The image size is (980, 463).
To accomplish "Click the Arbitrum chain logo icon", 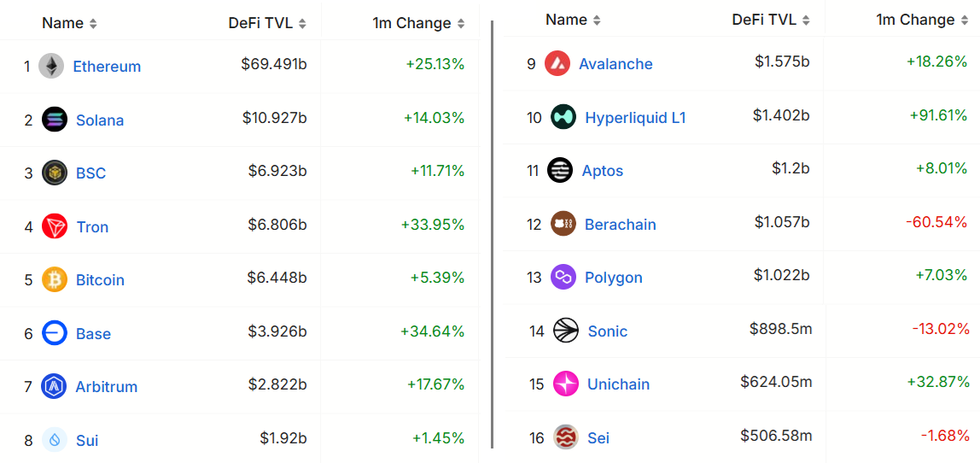I will click(x=55, y=387).
